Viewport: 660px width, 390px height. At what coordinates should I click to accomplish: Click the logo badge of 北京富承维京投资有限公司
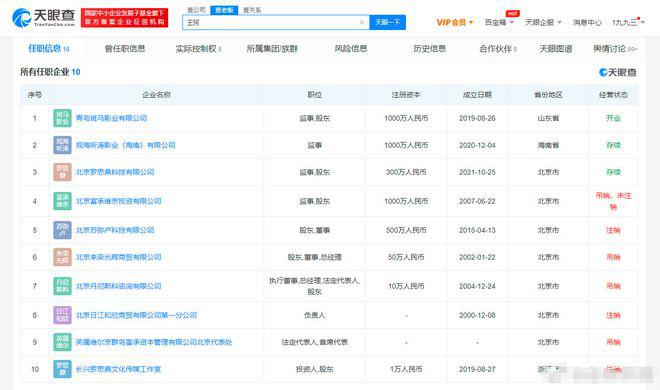(x=62, y=201)
